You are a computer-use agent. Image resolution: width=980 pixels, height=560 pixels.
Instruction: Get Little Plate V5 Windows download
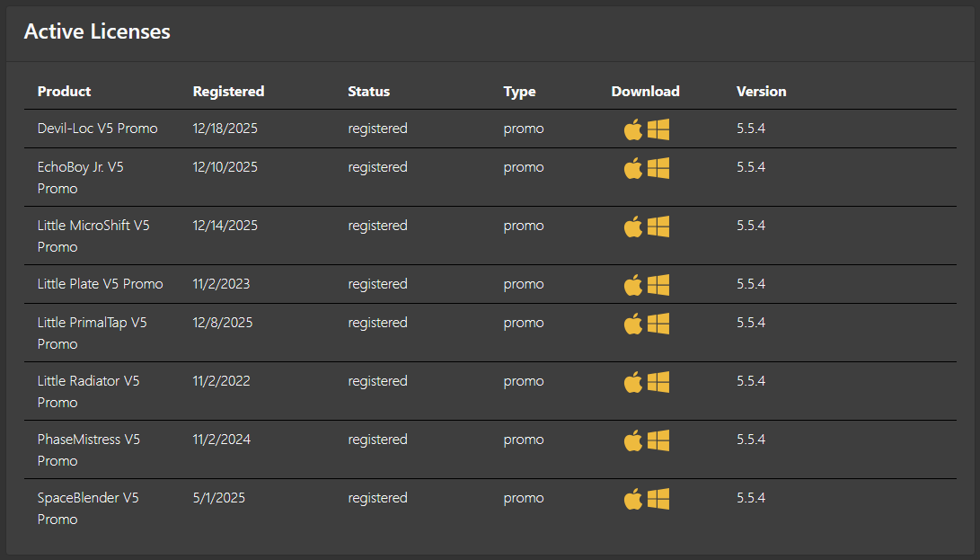658,285
